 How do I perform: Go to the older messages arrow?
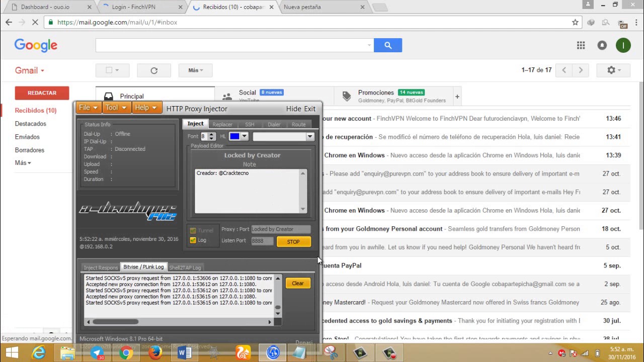click(x=581, y=70)
